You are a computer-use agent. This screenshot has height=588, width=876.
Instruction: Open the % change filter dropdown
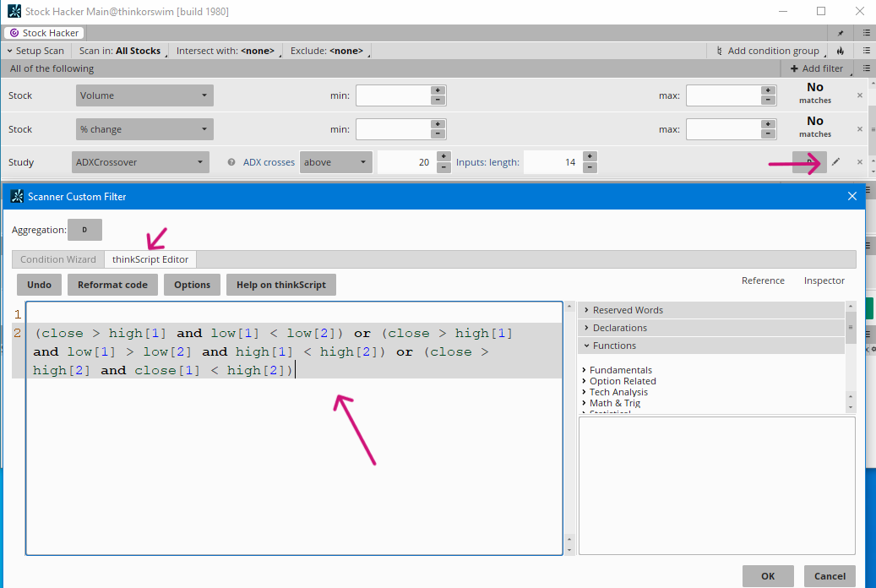(x=144, y=129)
